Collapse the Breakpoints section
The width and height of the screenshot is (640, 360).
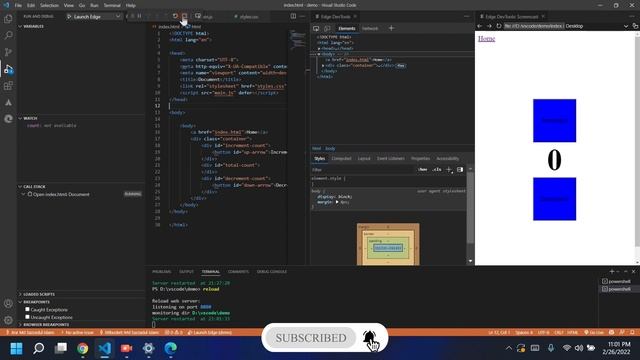coord(81,302)
